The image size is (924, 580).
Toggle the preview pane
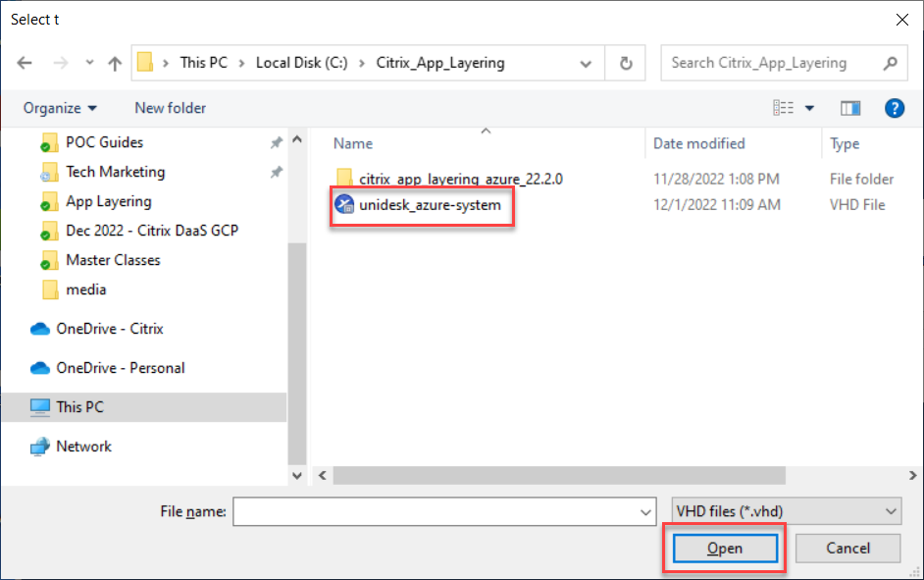point(850,108)
